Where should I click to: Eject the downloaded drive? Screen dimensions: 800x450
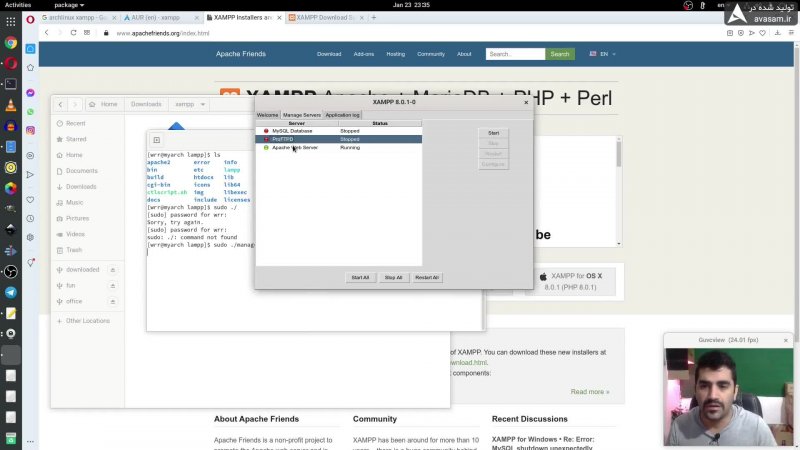point(112,270)
